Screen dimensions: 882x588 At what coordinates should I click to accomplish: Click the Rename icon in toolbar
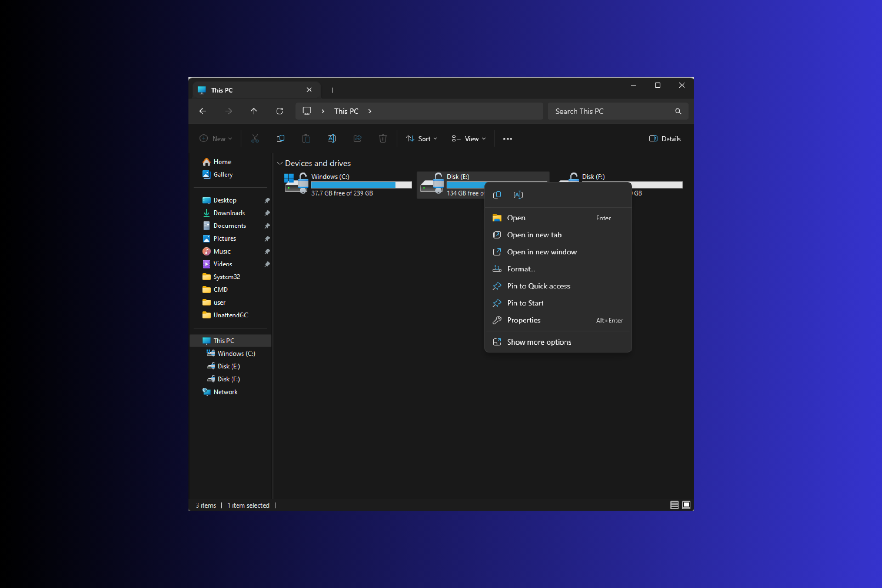pyautogui.click(x=331, y=138)
